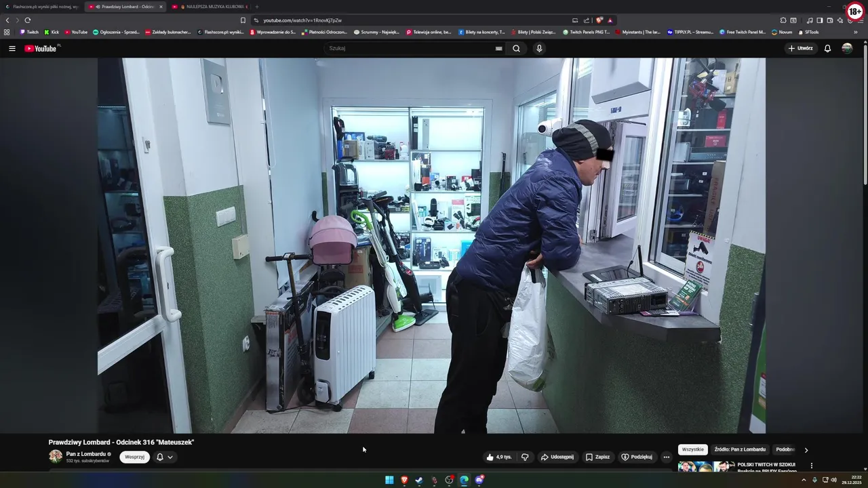868x488 pixels.
Task: Switch to Flashscore.pl browser tab
Action: point(42,7)
